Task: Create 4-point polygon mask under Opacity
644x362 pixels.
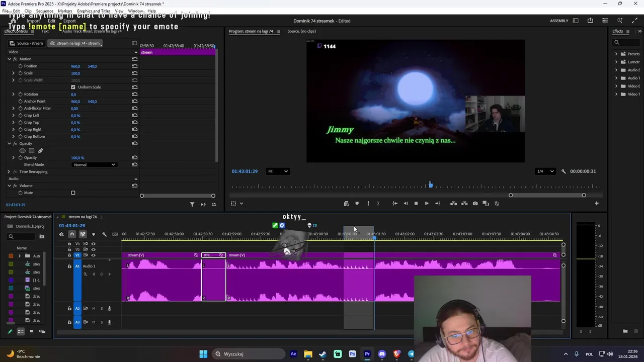Action: 31,151
